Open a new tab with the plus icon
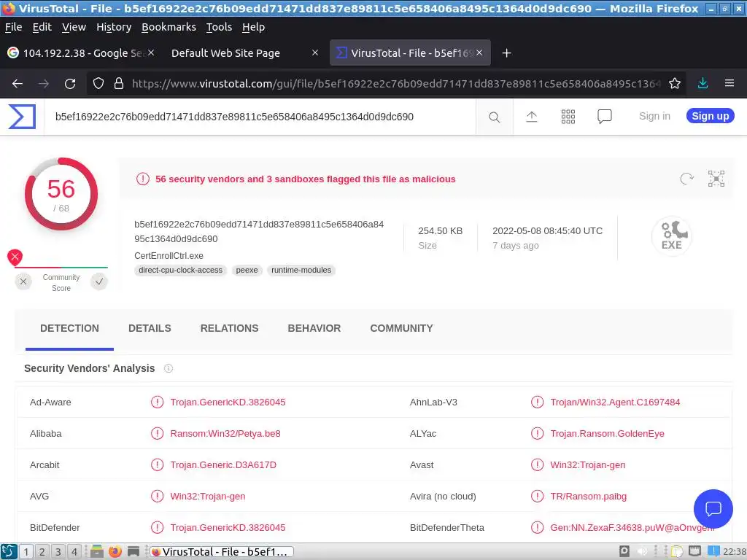This screenshot has height=560, width=747. (x=506, y=52)
